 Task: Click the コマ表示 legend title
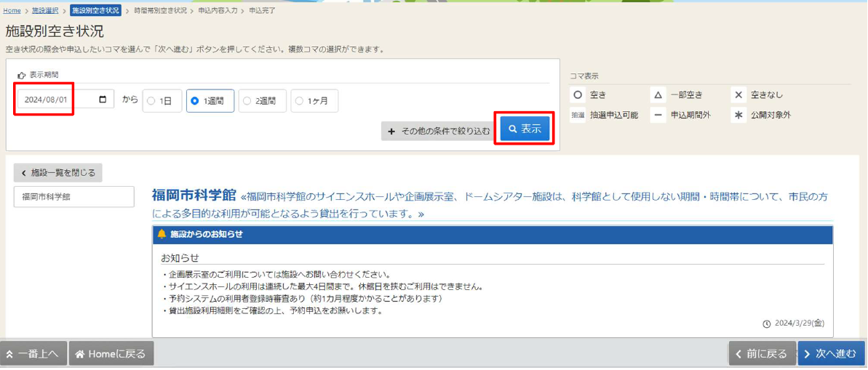pyautogui.click(x=584, y=76)
